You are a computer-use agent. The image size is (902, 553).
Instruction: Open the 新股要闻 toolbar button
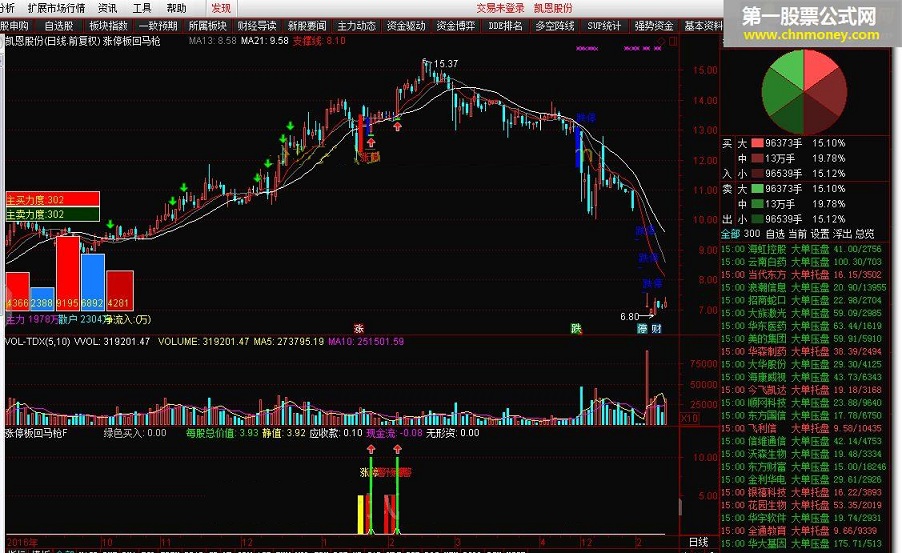pyautogui.click(x=307, y=26)
